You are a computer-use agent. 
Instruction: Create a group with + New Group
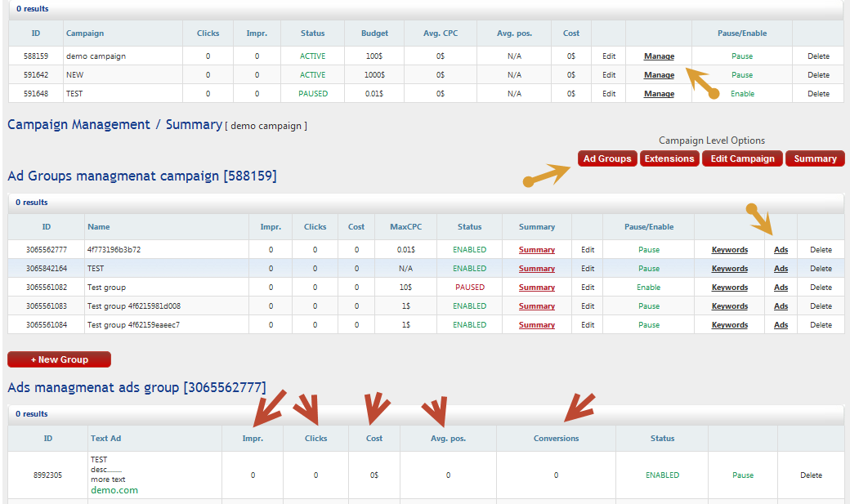[59, 359]
